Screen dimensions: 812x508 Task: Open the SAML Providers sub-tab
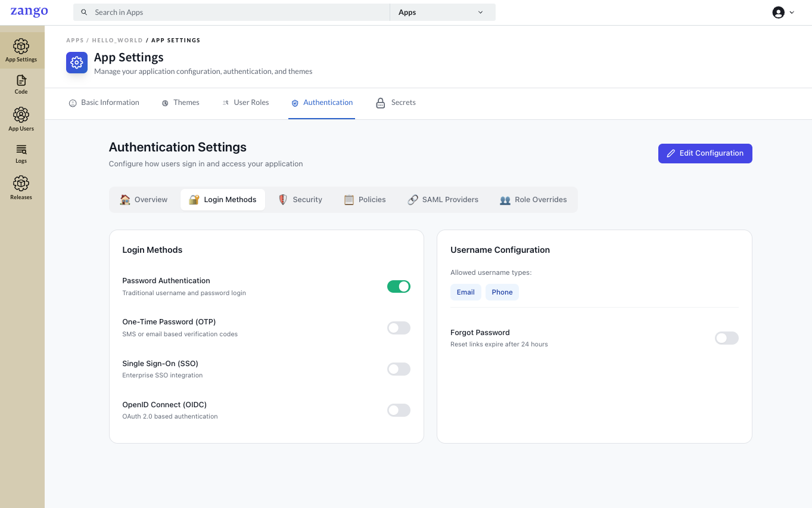(x=443, y=200)
